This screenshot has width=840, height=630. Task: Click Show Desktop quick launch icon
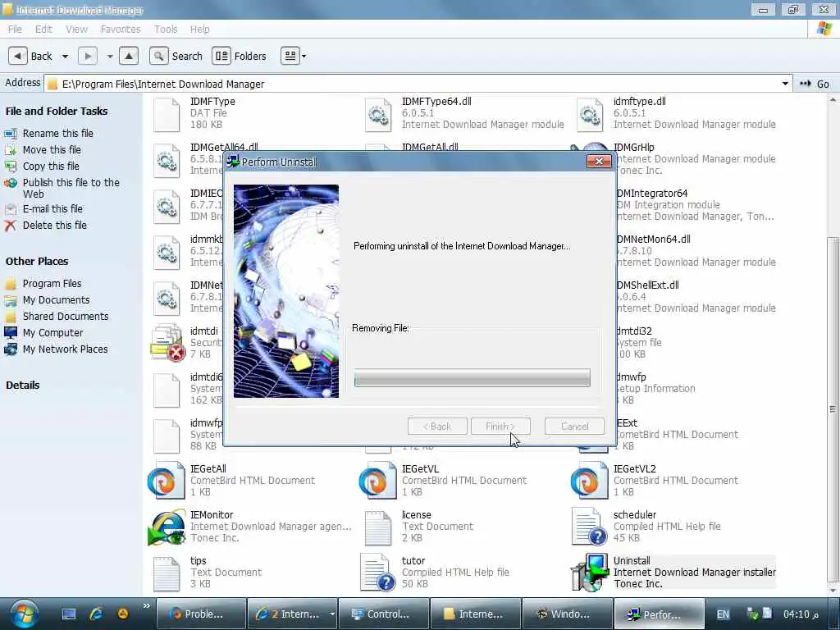tap(69, 614)
